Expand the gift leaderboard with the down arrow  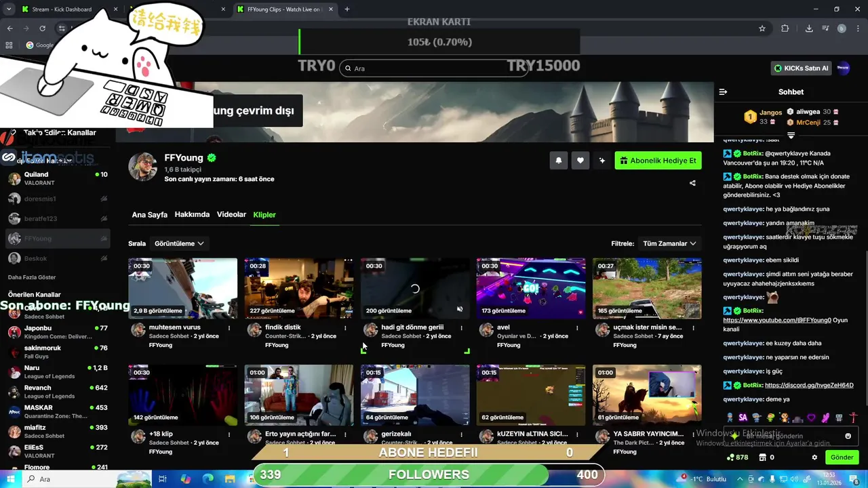pyautogui.click(x=791, y=136)
